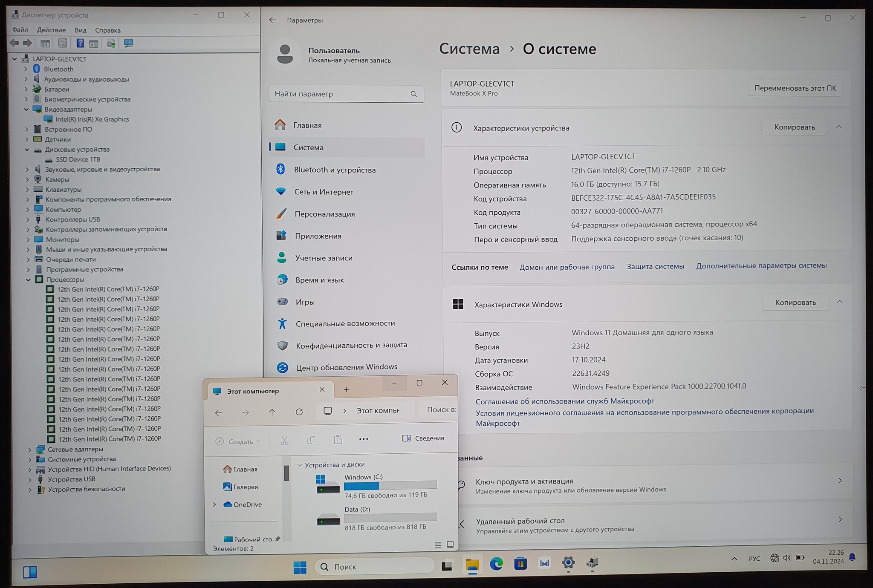Select Персонализация in Settings sidebar

324,214
